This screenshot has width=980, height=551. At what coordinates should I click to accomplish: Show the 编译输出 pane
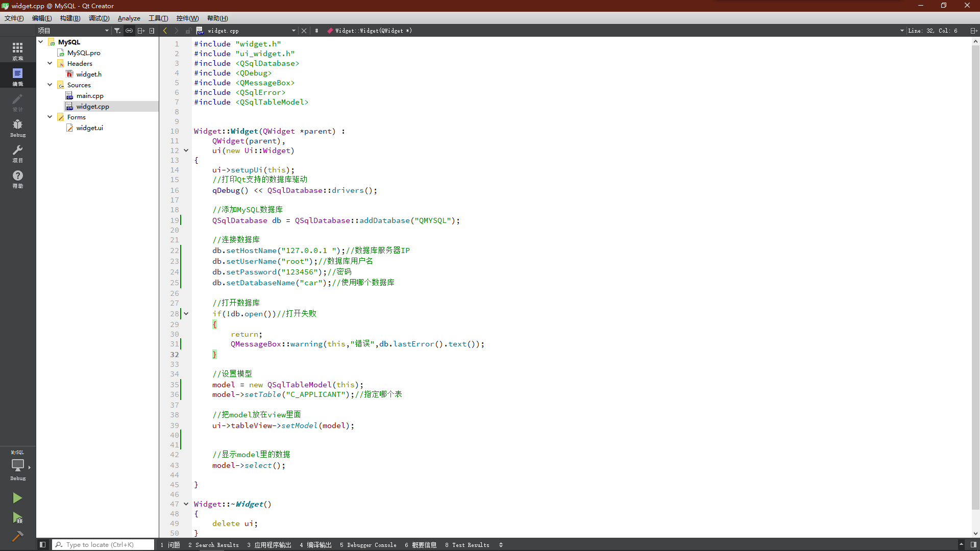coord(316,545)
